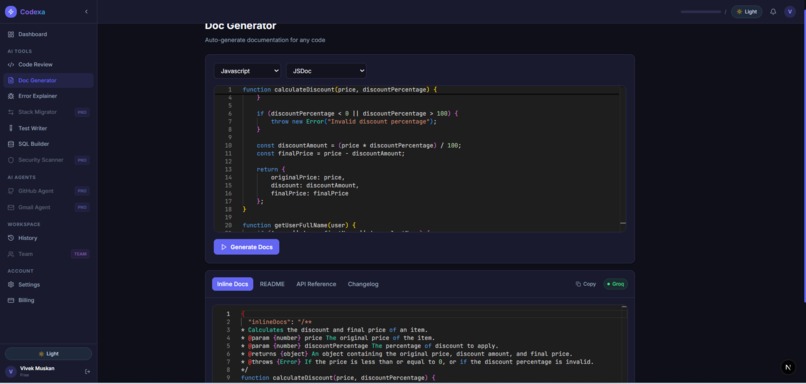
Task: Click the 'ACCOUNT' section label
Action: pyautogui.click(x=21, y=271)
